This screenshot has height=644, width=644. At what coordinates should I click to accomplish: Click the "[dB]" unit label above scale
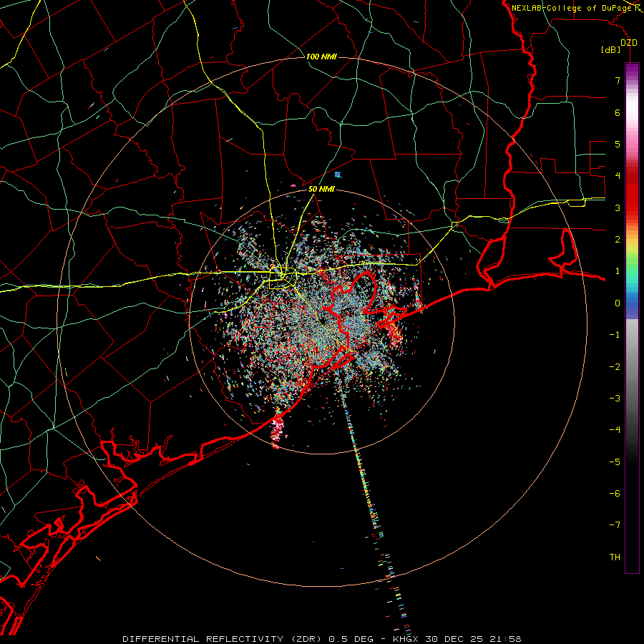610,49
